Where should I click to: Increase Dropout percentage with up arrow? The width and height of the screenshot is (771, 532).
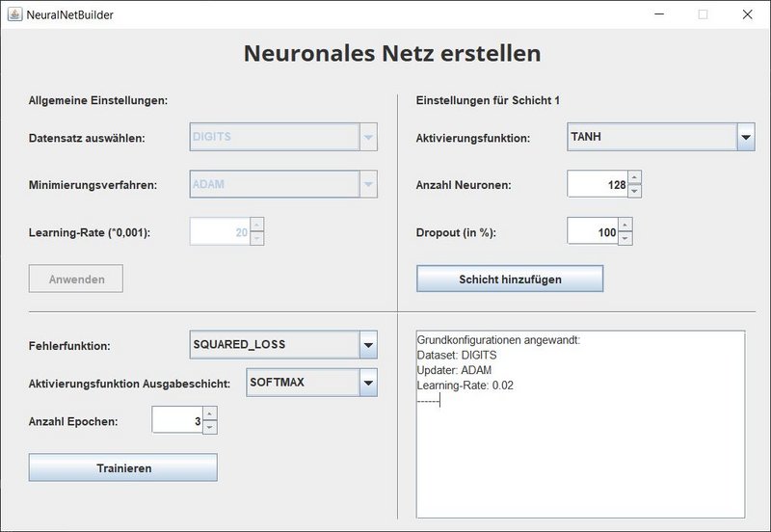pyautogui.click(x=625, y=225)
